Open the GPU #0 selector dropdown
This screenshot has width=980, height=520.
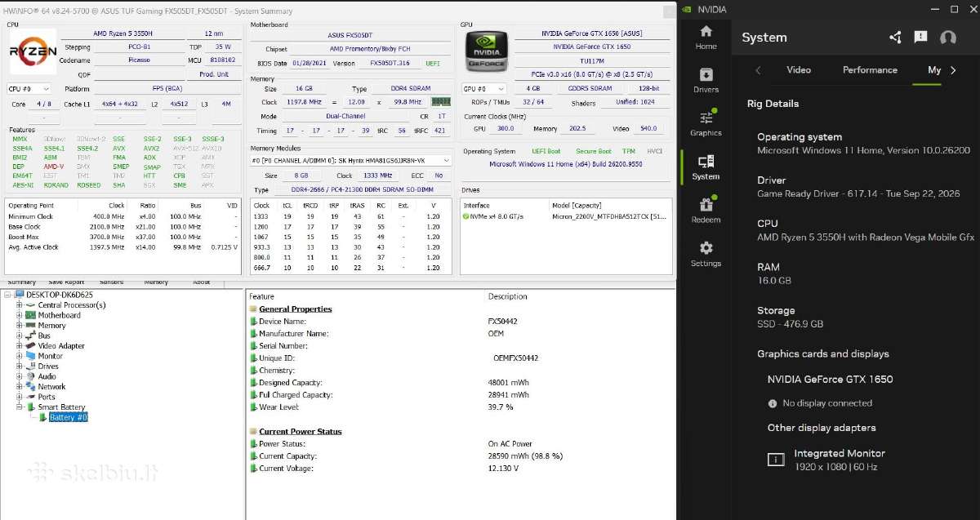(483, 88)
